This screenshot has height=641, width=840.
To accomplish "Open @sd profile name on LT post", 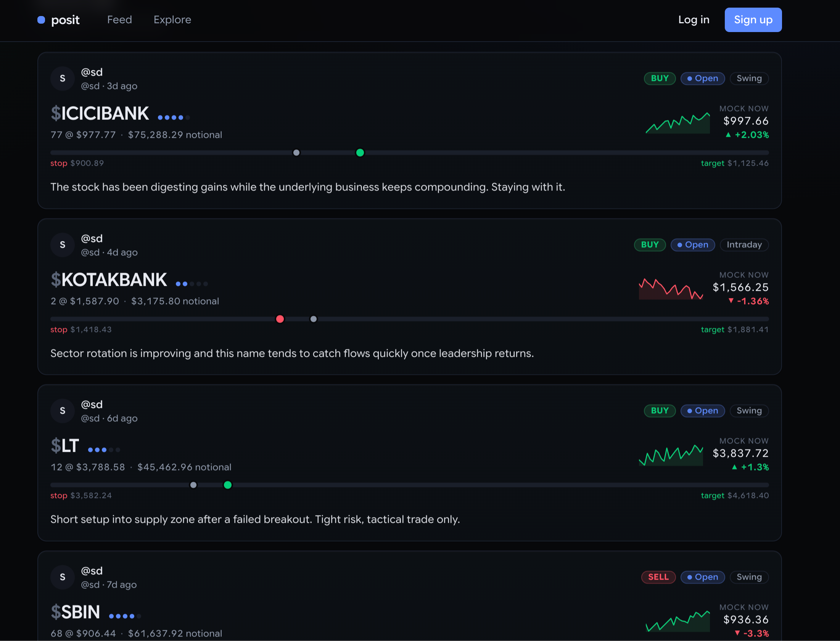I will pos(92,404).
